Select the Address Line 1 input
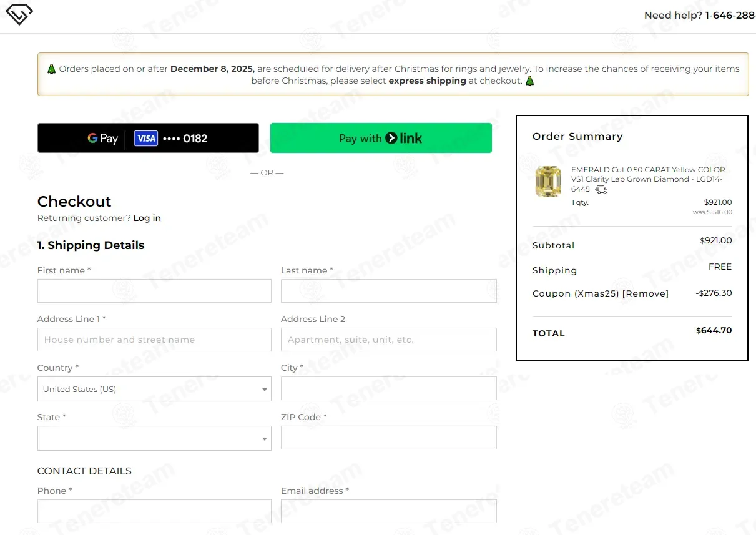The height and width of the screenshot is (535, 756). tap(154, 340)
